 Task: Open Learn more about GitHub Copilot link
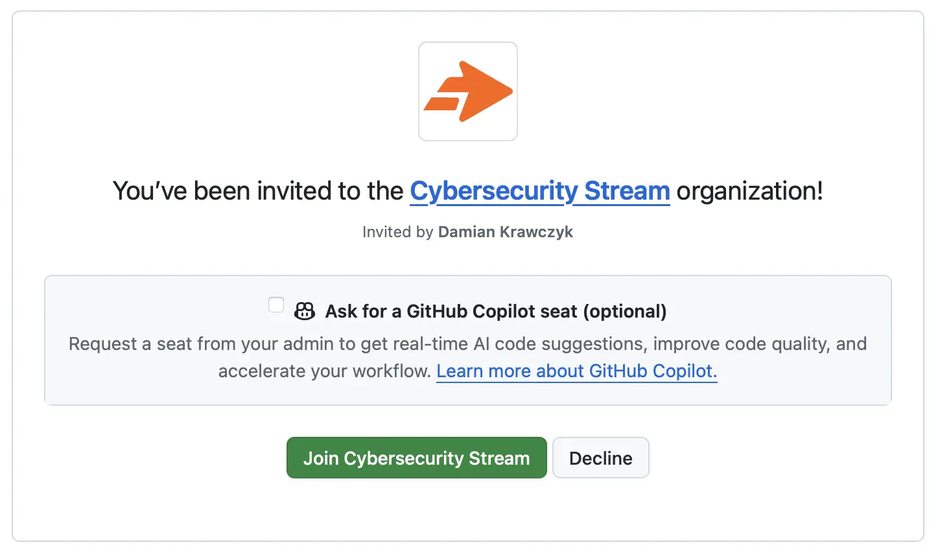tap(577, 371)
